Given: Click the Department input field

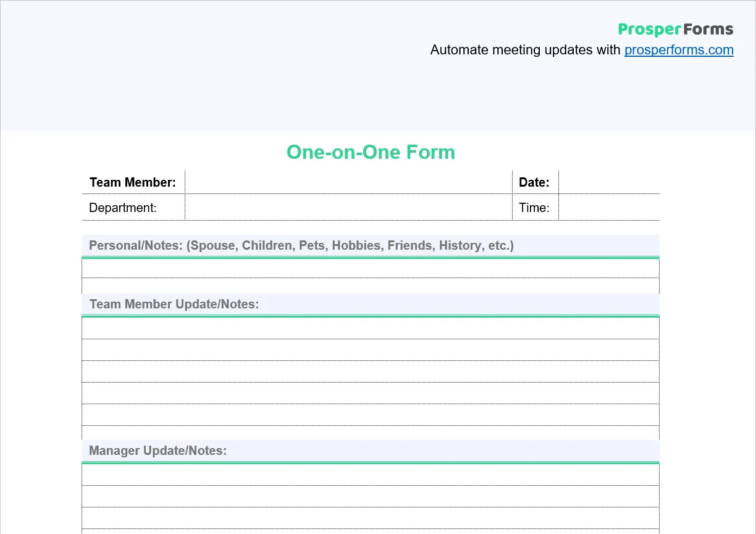Looking at the screenshot, I should coord(348,207).
